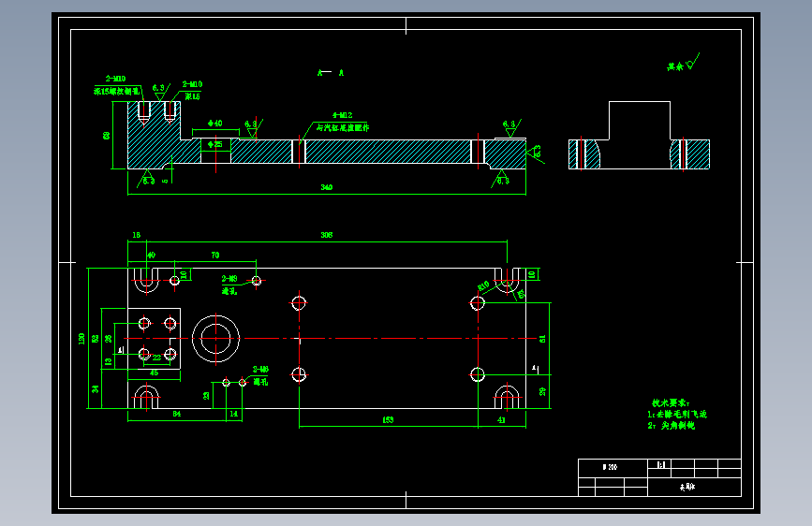Pick the '130' vertical height dimension
Image resolution: width=812 pixels, height=526 pixels.
(x=81, y=339)
